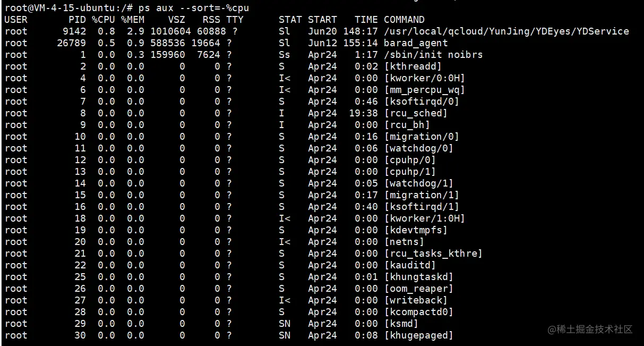The width and height of the screenshot is (644, 346).
Task: Select the [kdevtmpfs] process name
Action: tap(416, 230)
